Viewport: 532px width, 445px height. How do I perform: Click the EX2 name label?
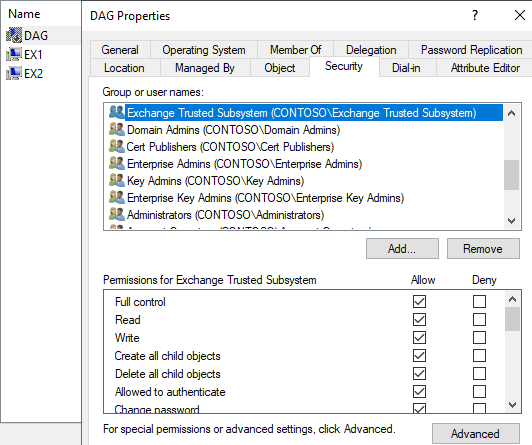click(33, 74)
